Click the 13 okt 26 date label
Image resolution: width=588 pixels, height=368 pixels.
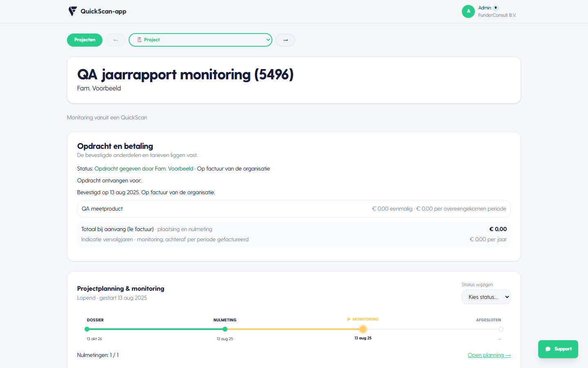(94, 339)
